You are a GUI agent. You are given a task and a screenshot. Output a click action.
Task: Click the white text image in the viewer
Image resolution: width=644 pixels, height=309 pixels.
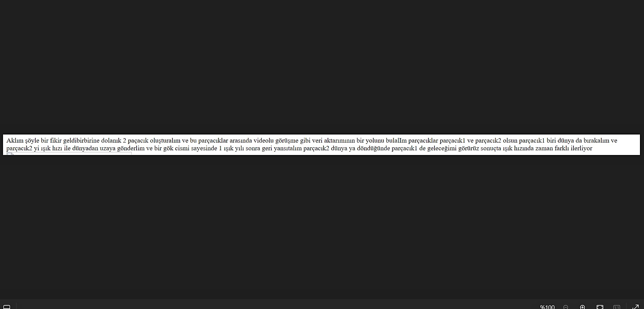pyautogui.click(x=321, y=145)
